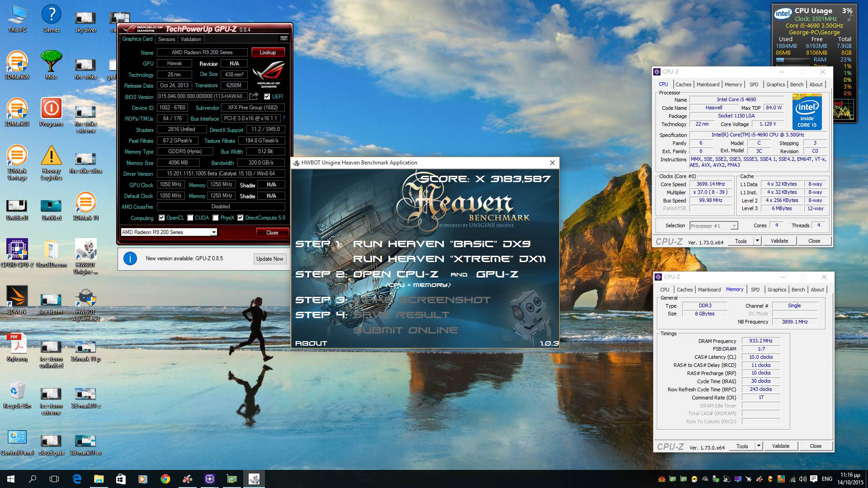Click ENG language indicator in taskbar

click(827, 479)
